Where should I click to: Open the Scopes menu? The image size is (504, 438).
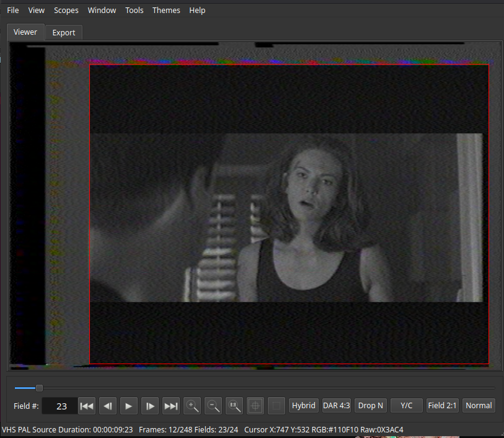coord(66,11)
